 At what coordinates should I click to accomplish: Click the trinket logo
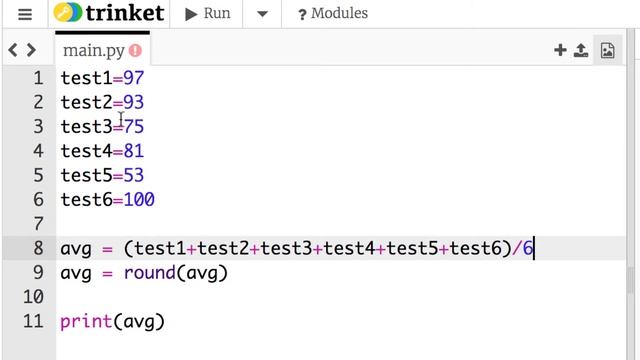pyautogui.click(x=109, y=13)
